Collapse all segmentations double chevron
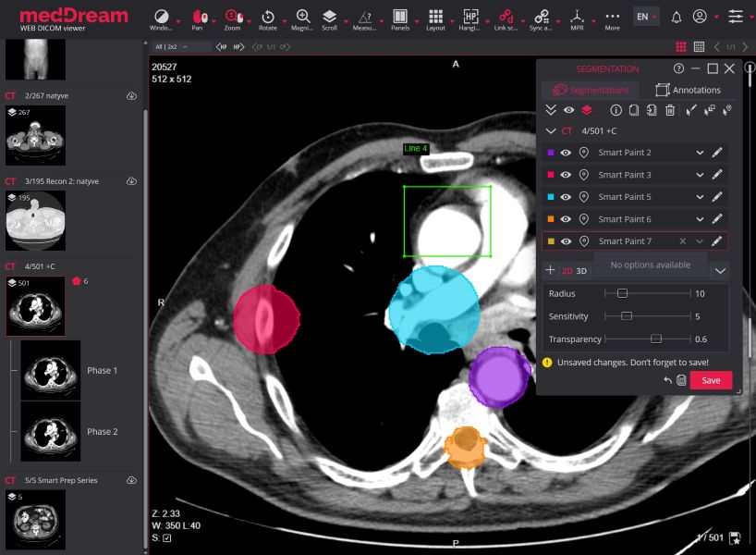 point(551,110)
